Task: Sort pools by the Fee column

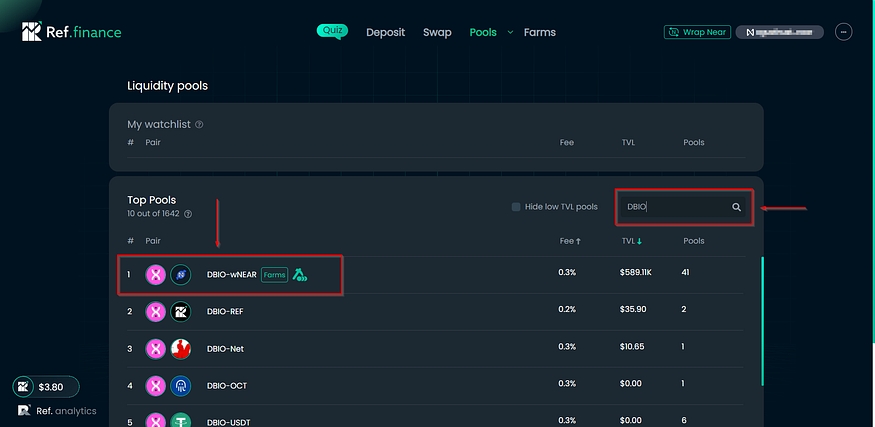Action: tap(569, 241)
